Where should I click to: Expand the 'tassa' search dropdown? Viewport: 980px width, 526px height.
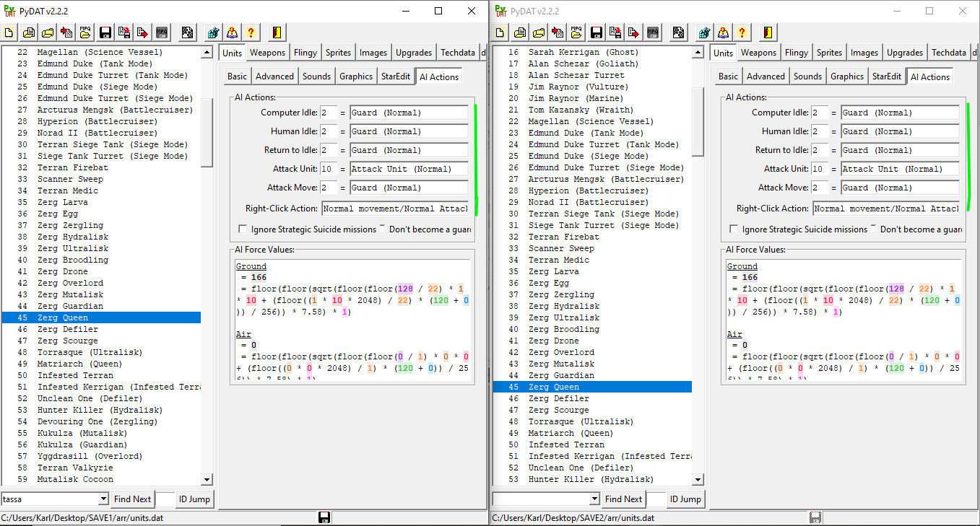pos(103,499)
